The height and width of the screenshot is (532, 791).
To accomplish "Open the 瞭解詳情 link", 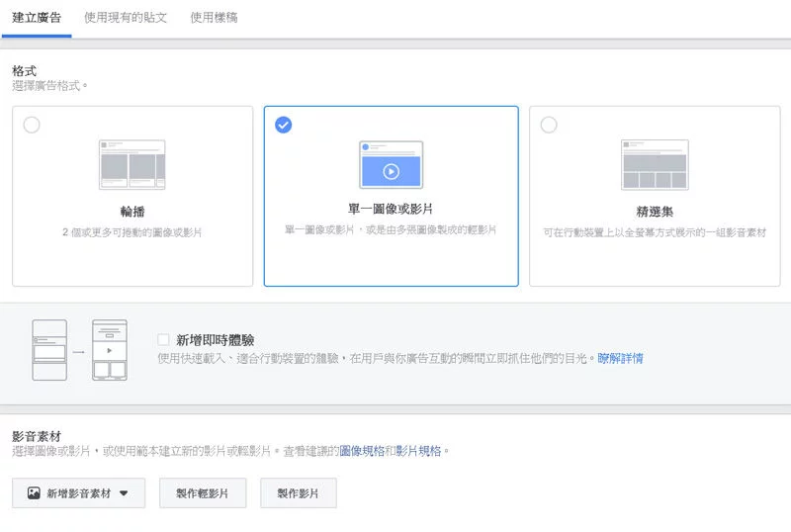I will point(620,358).
